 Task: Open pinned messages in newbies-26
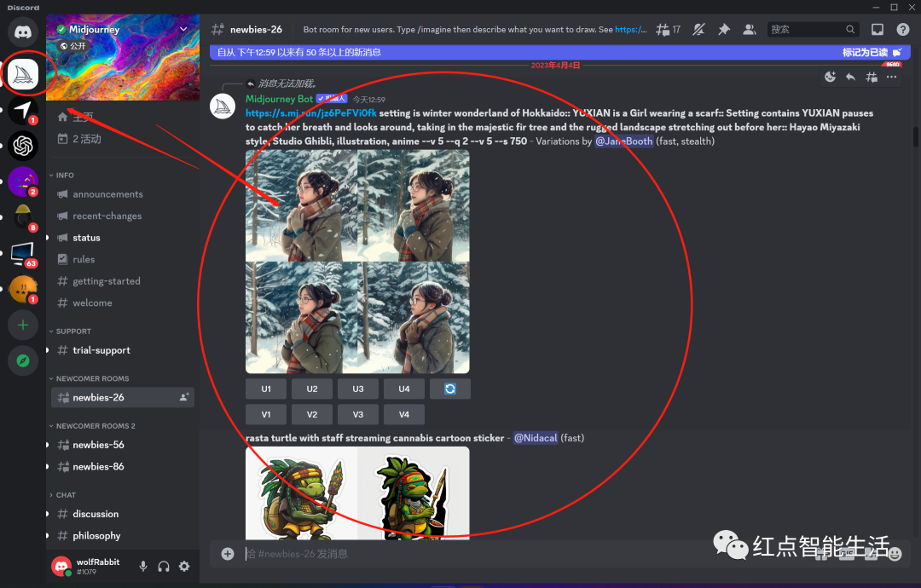pos(724,28)
